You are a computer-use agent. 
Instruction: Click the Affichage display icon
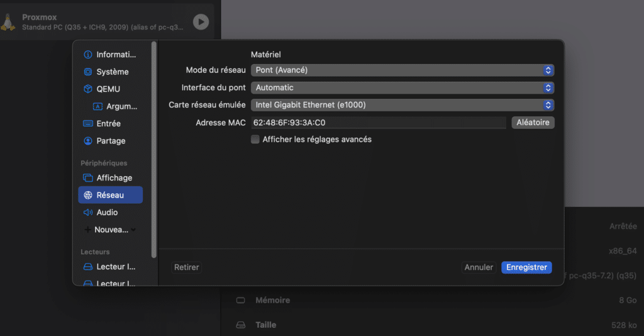click(88, 178)
